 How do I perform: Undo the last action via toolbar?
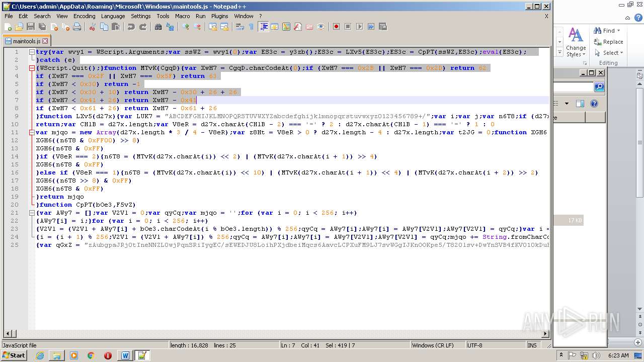coord(131,27)
